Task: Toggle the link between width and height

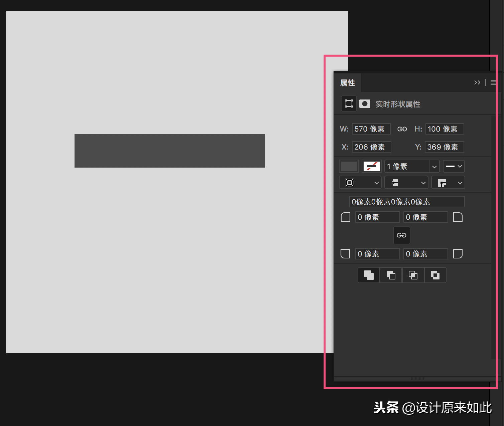Action: point(402,129)
